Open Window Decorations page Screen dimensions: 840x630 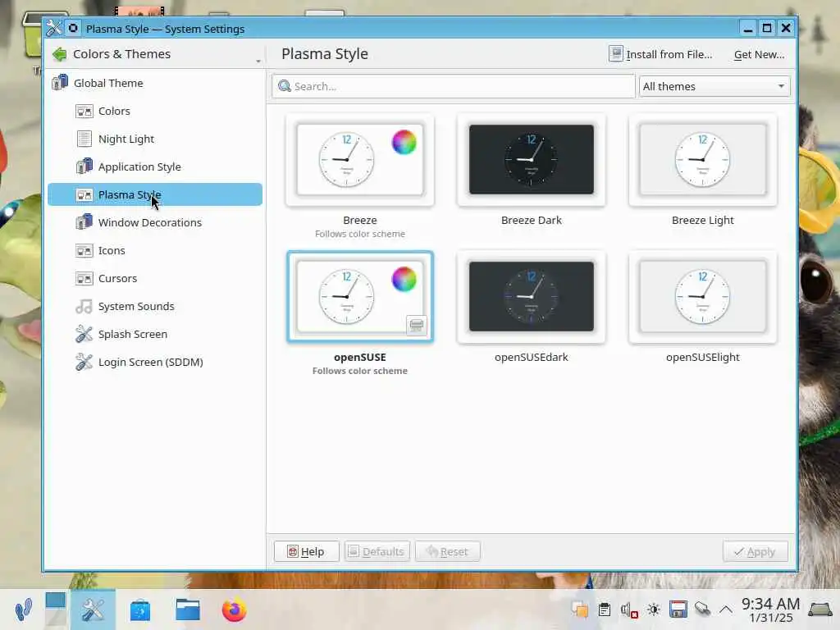155,222
